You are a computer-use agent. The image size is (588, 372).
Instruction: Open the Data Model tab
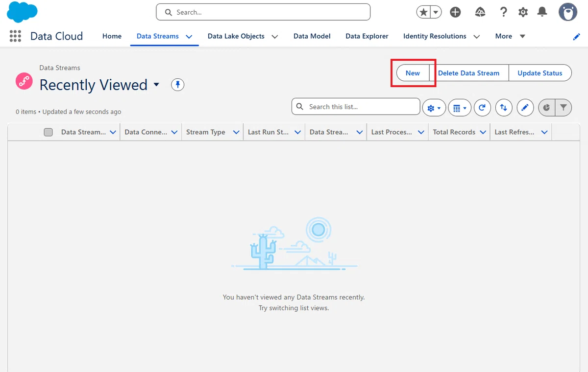312,36
